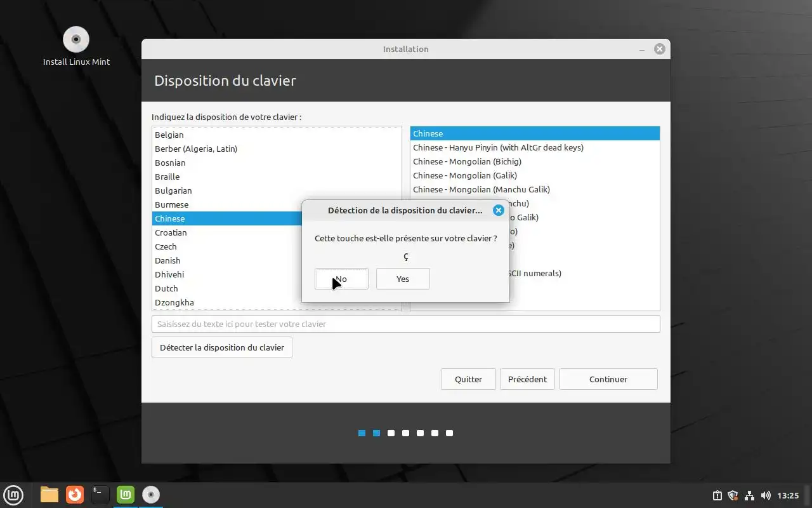Click Détecter la disposition du clavier button
Viewport: 812px width, 508px height.
[x=222, y=347]
